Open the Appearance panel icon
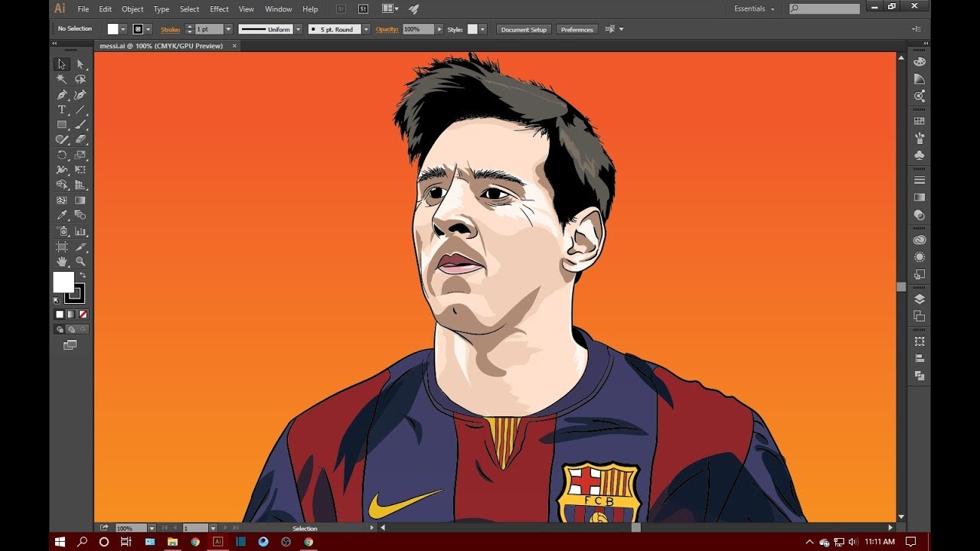This screenshot has width=980, height=551. coord(920,257)
